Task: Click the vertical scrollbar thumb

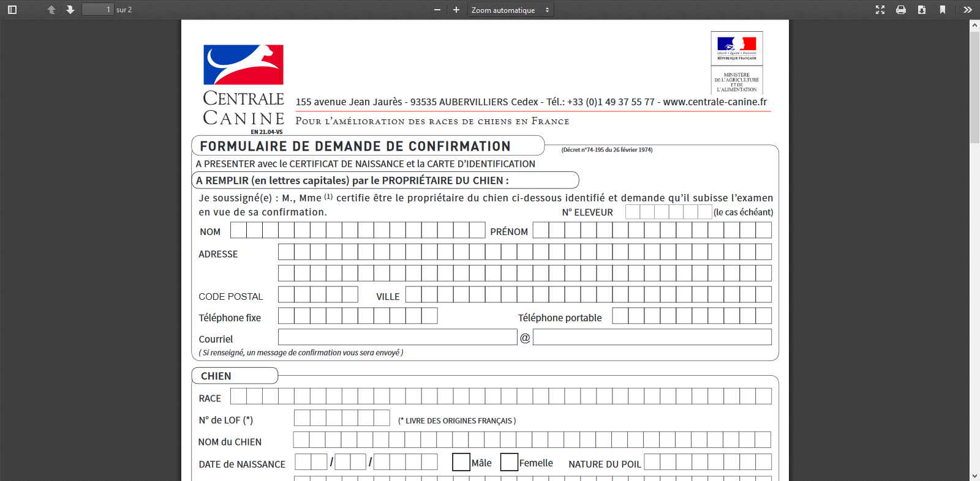Action: 974,88
